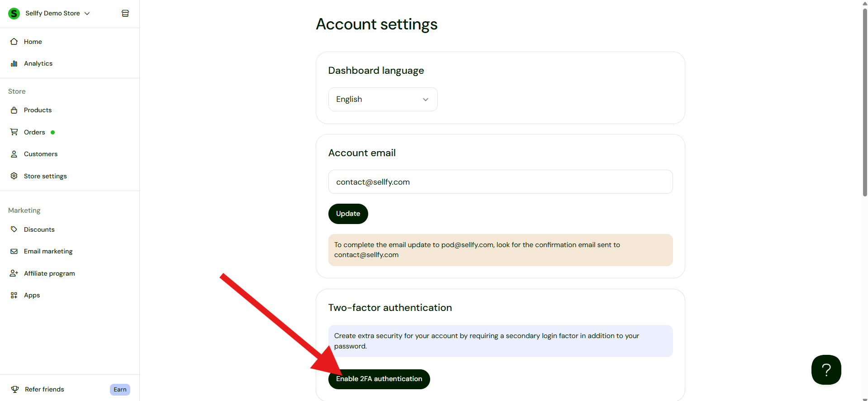This screenshot has width=868, height=401.
Task: Click the chevron in the language selector
Action: (x=425, y=100)
